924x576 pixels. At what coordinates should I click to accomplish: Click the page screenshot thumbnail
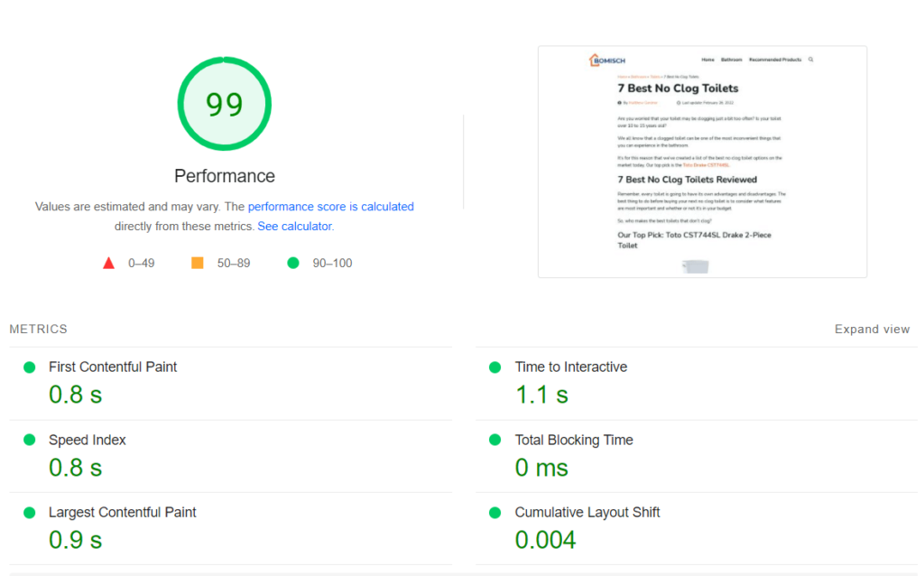[x=702, y=162]
